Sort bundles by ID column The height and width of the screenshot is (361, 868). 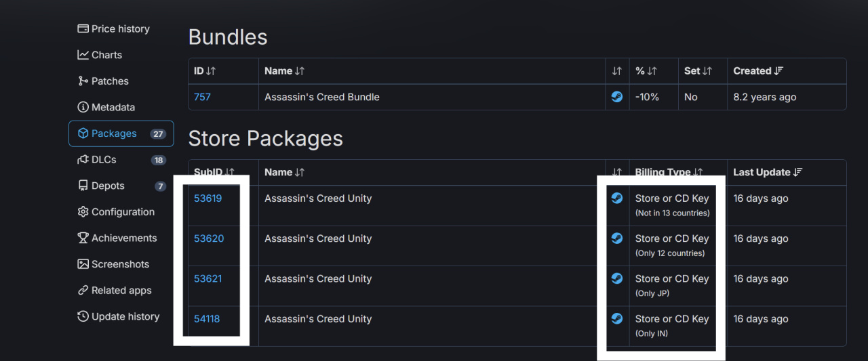click(x=205, y=71)
